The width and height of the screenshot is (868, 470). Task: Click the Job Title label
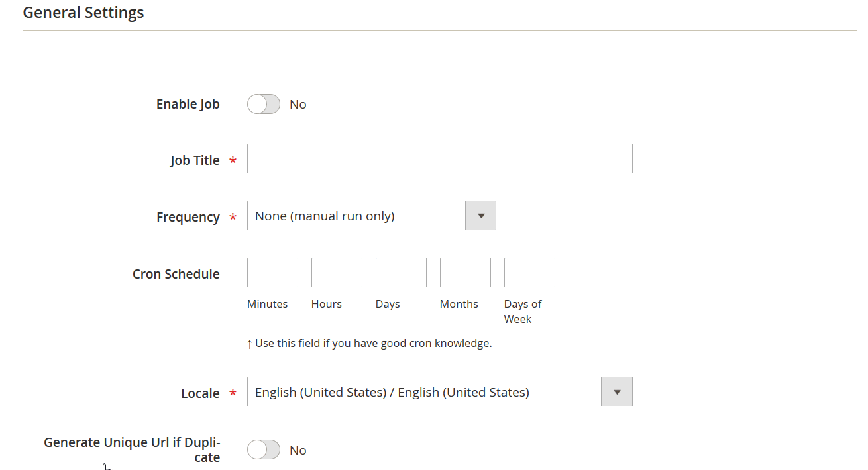195,160
